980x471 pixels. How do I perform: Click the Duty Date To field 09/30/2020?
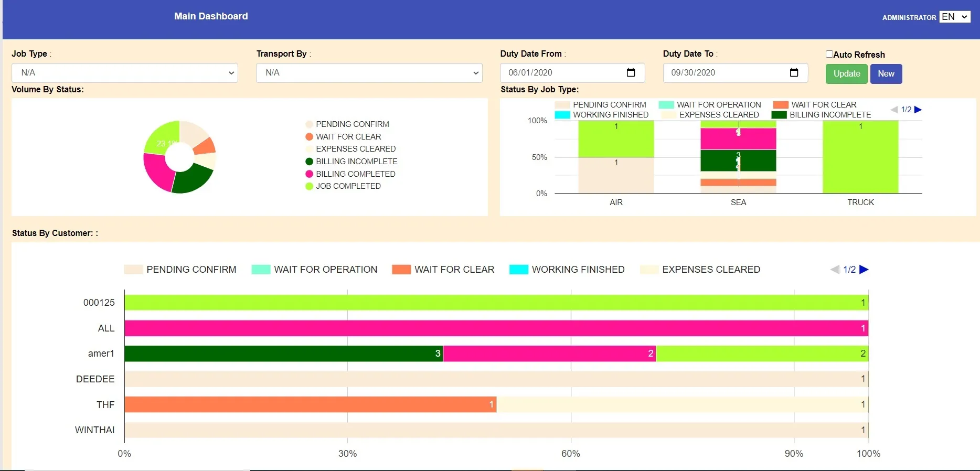coord(736,73)
